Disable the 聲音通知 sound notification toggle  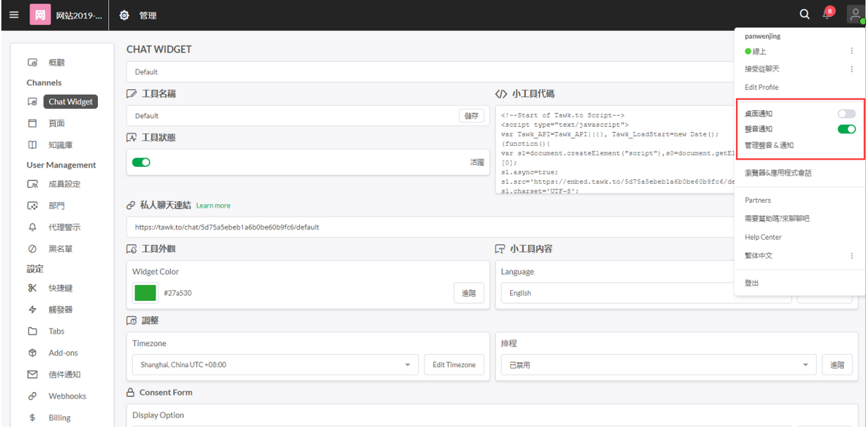click(x=846, y=129)
